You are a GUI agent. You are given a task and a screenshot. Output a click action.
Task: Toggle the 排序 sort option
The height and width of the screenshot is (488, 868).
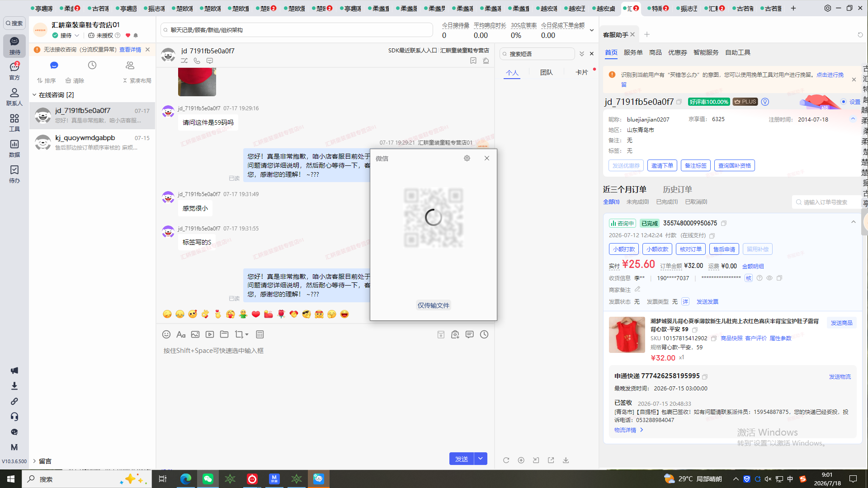point(46,80)
